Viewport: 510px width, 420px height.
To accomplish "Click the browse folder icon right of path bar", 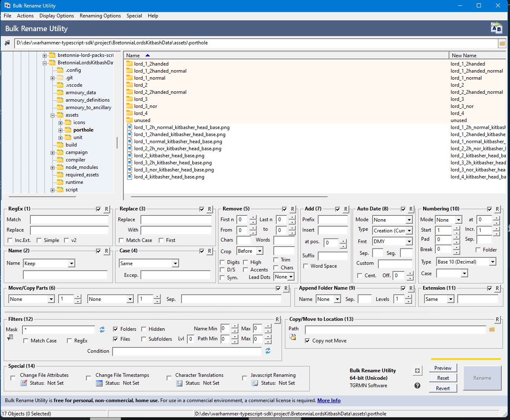I will click(x=502, y=43).
